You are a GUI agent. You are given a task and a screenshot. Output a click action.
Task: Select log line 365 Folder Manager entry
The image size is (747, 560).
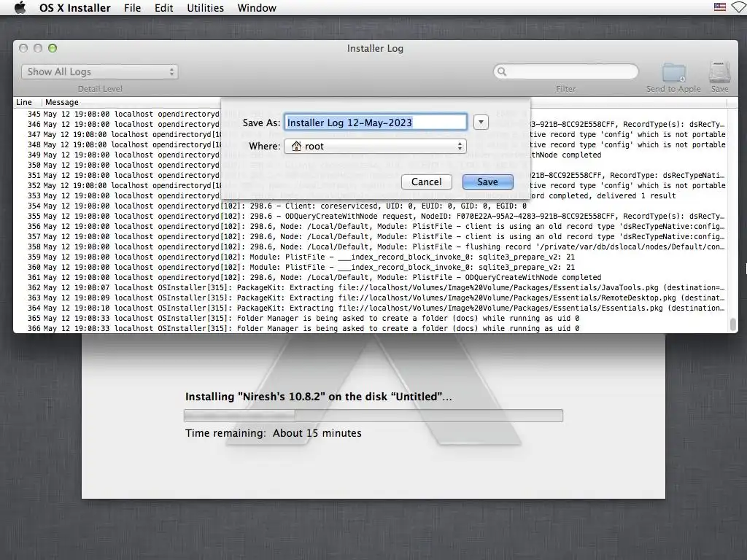tap(369, 318)
